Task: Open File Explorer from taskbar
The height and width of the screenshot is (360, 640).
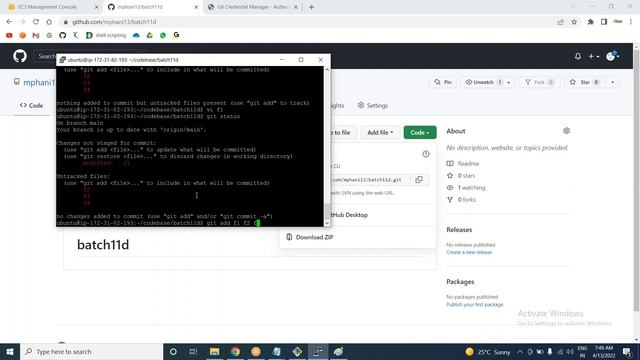Action: (x=215, y=351)
